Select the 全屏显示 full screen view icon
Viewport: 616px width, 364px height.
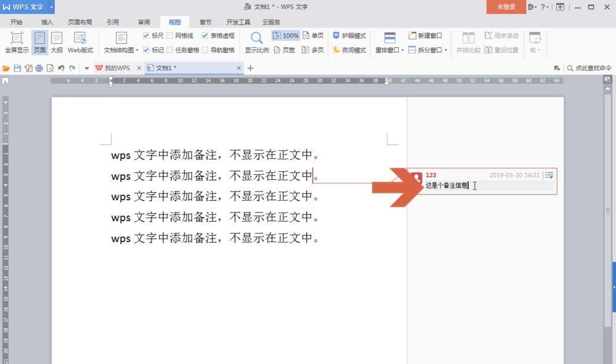(x=16, y=42)
